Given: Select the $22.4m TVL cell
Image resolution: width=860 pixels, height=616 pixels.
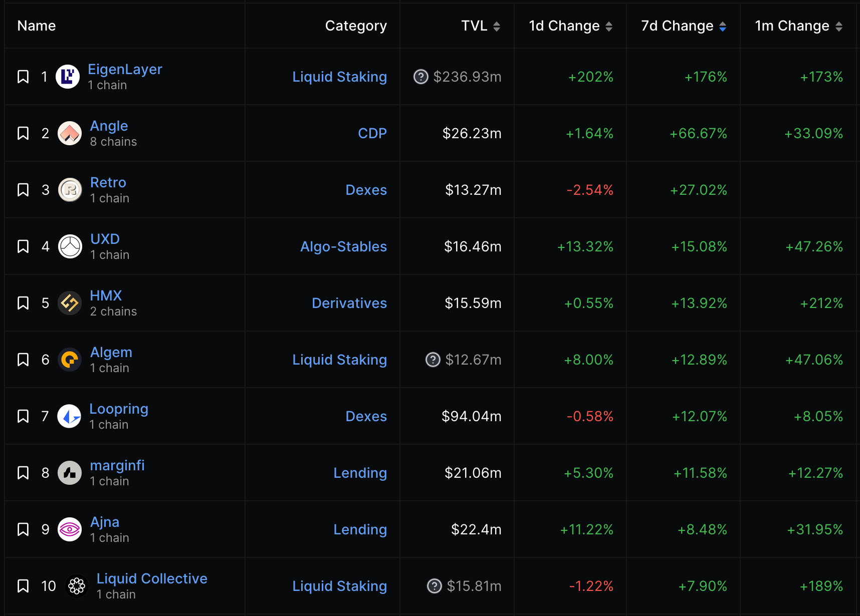Looking at the screenshot, I should [x=476, y=529].
